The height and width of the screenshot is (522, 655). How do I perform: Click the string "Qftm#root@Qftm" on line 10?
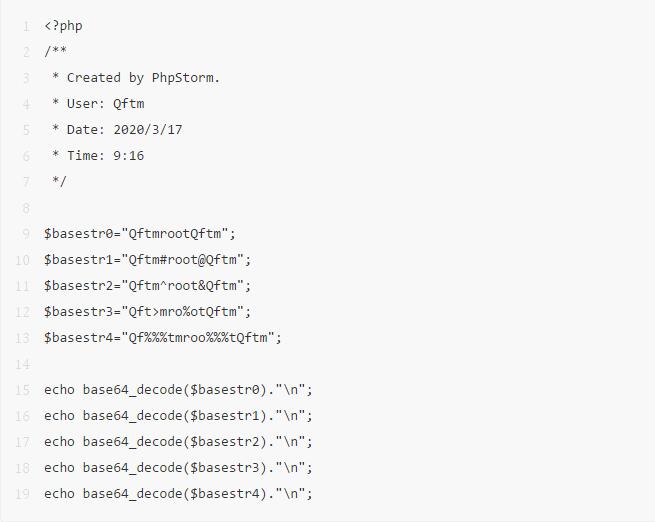[182, 260]
